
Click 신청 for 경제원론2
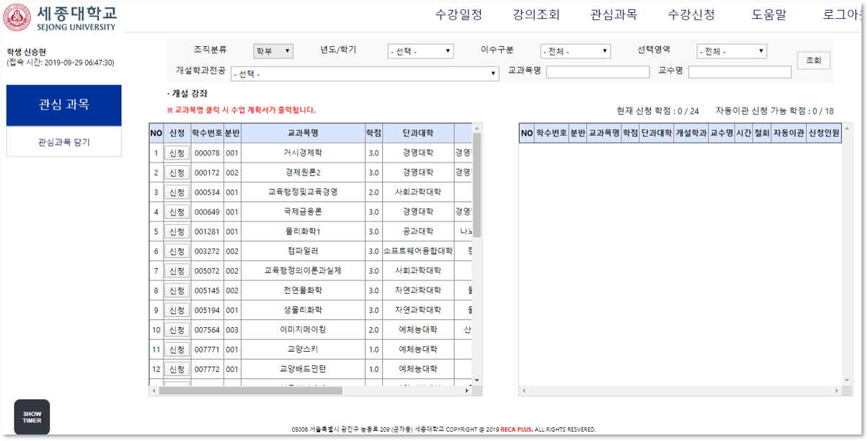tap(177, 173)
